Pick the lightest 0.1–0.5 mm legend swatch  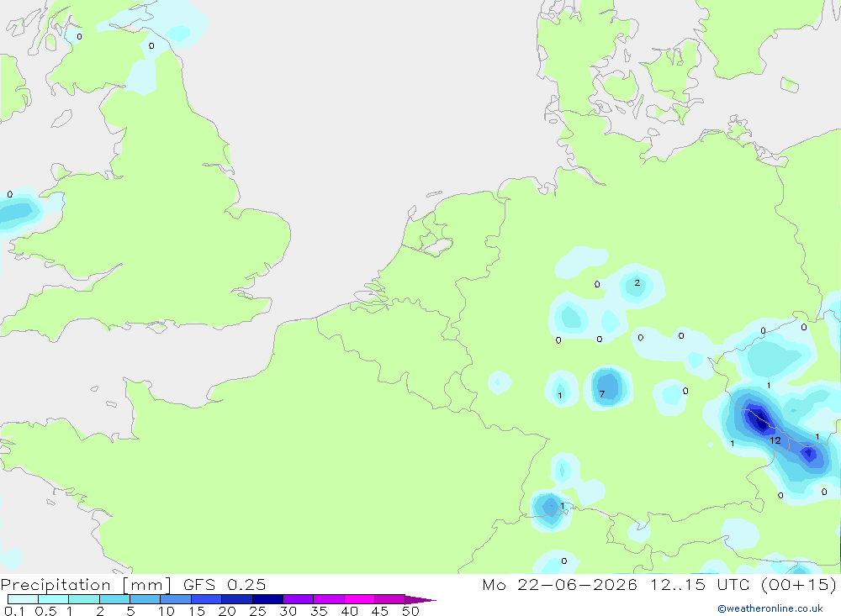pos(23,599)
